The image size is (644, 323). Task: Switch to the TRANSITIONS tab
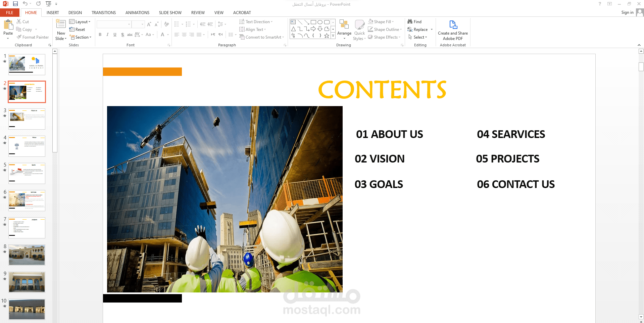pos(104,13)
